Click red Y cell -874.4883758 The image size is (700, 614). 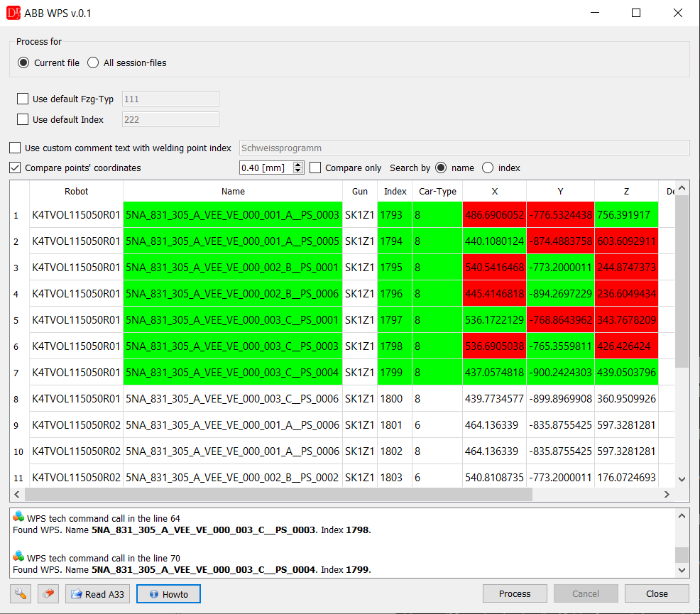click(560, 241)
